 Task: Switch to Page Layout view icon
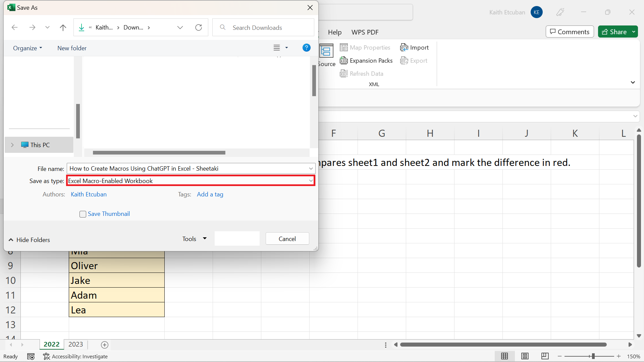tap(525, 356)
